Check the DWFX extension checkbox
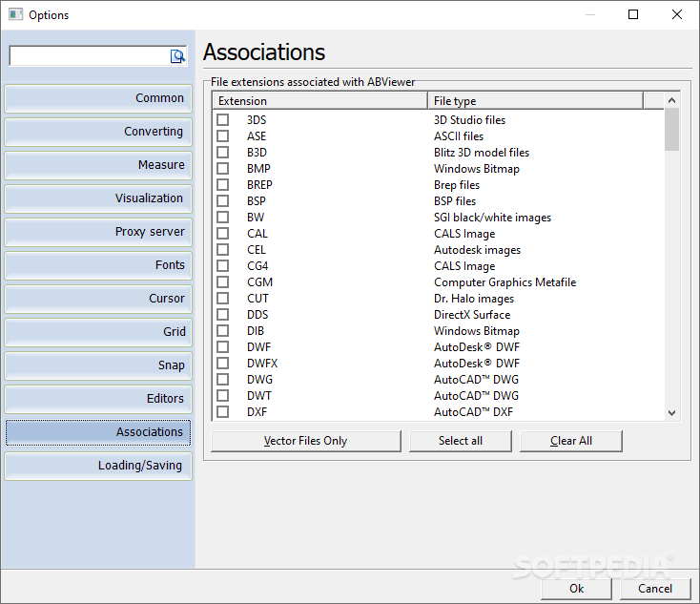Viewport: 700px width, 604px height. click(223, 364)
